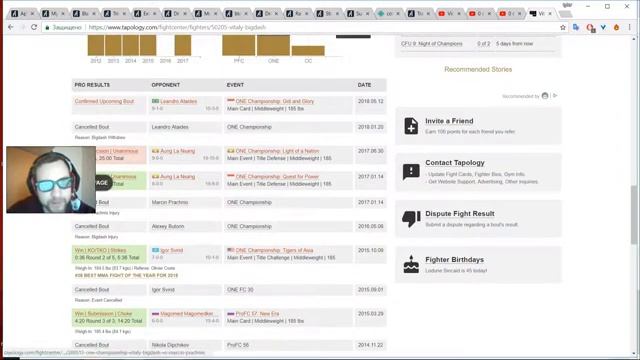Click the 2017 bar in the yearly chart
640x360 pixels.
point(183,45)
